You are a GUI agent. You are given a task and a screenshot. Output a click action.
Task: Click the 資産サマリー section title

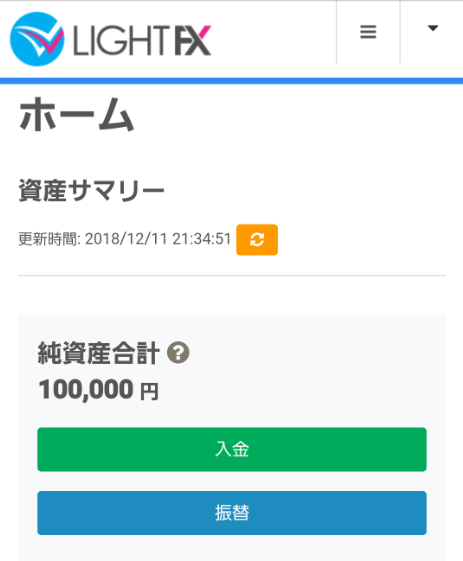pos(92,190)
